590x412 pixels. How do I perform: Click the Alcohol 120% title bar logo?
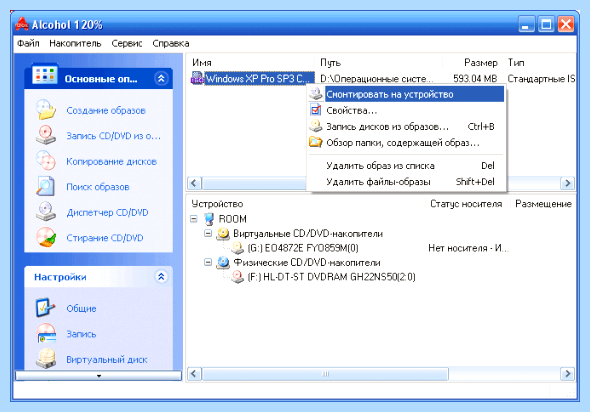(22, 24)
